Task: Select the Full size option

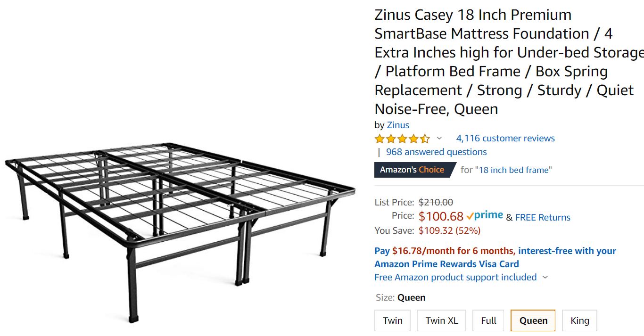Action: click(488, 320)
